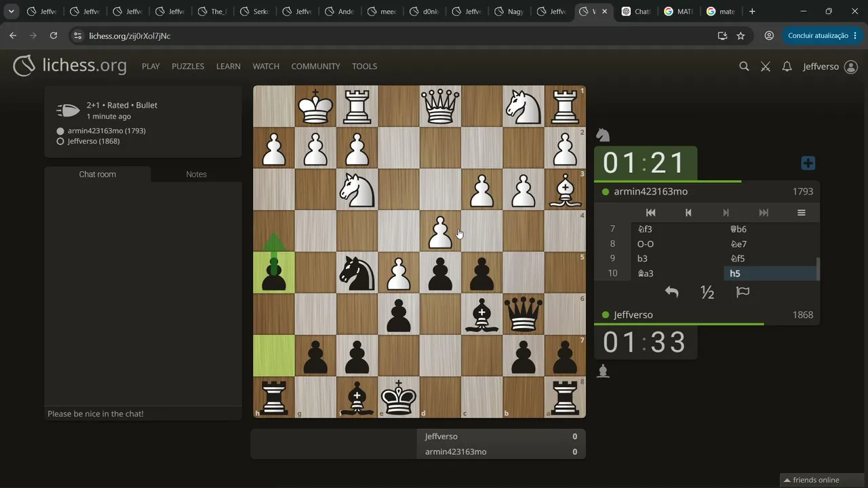Propose a takeback with the arrow icon
The image size is (868, 488).
(x=671, y=292)
